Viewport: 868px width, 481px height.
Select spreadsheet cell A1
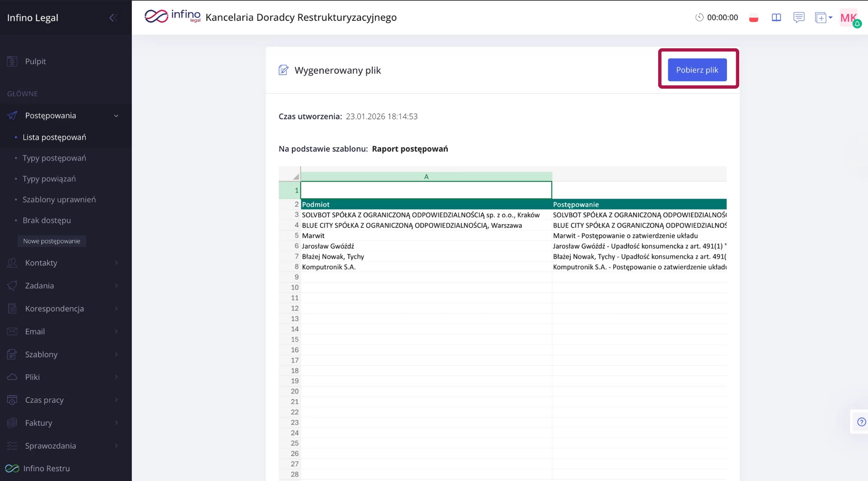point(426,190)
